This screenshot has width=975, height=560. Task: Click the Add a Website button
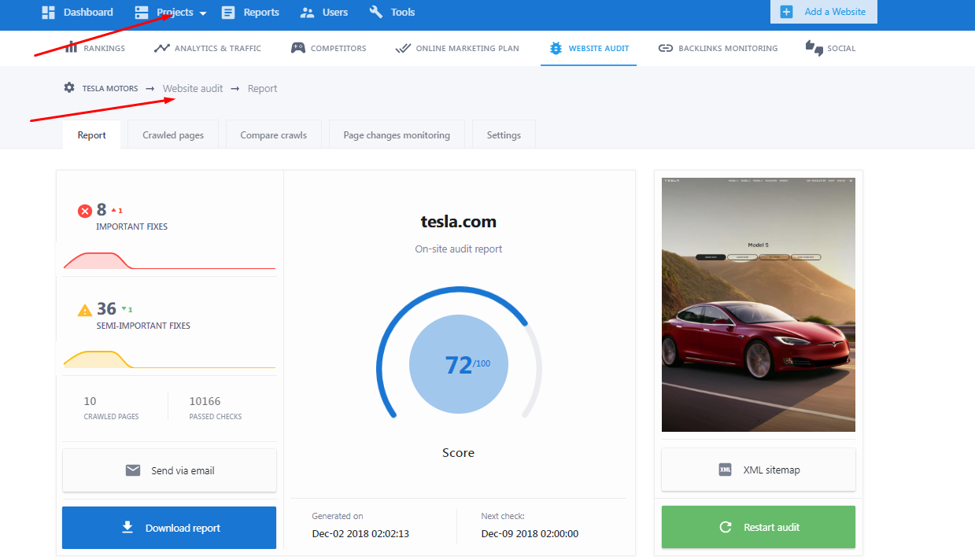coord(823,12)
